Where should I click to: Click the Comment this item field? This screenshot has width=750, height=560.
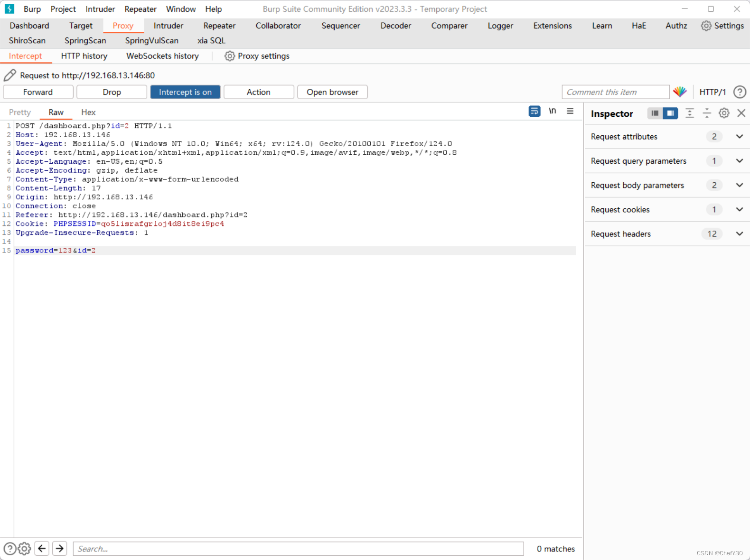coord(616,92)
